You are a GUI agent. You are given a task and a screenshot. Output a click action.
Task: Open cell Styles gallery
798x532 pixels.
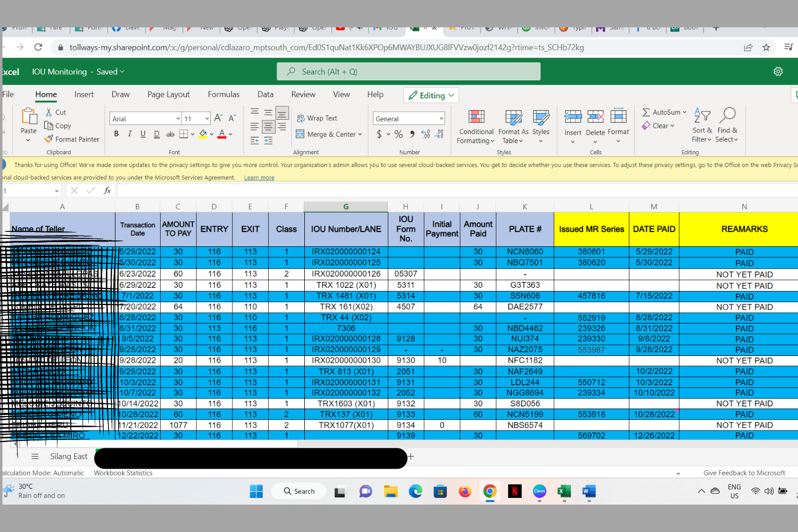click(x=541, y=127)
